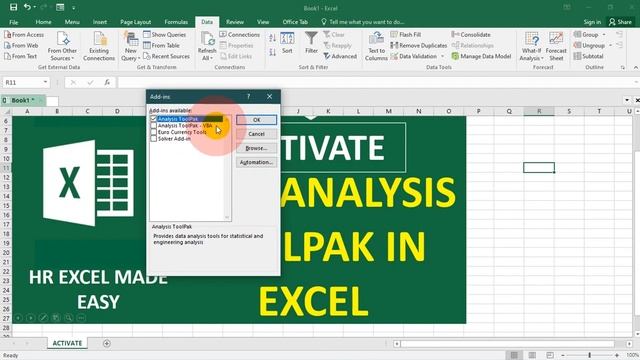Open Data Validation dropdown arrow

pos(442,56)
